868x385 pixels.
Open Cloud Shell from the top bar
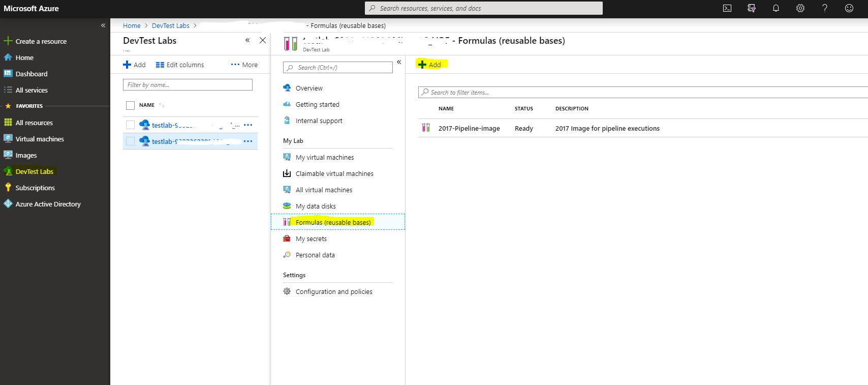tap(727, 8)
